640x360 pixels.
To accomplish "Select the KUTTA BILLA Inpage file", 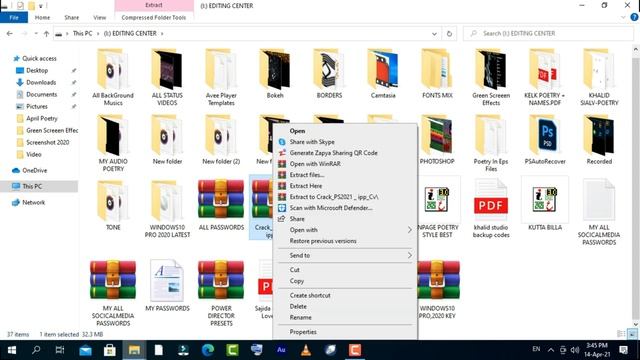I will click(x=545, y=204).
